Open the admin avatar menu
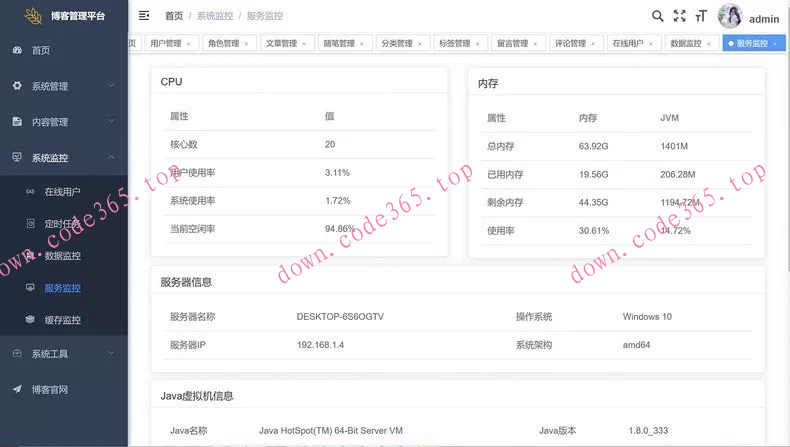790x447 pixels. (730, 16)
